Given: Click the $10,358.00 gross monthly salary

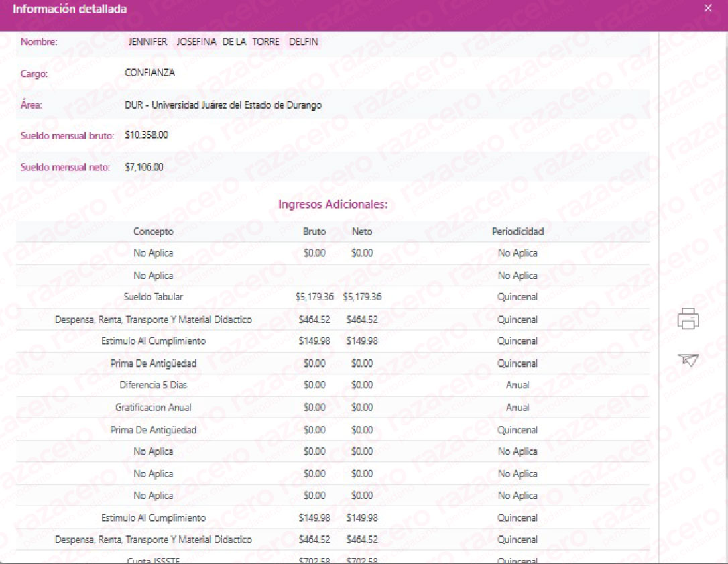Looking at the screenshot, I should tap(146, 135).
